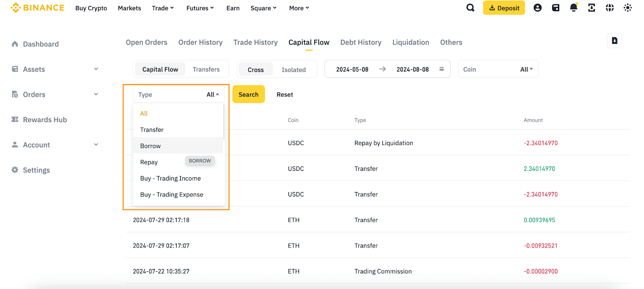Click the Deposit button
644x289 pixels.
click(504, 8)
